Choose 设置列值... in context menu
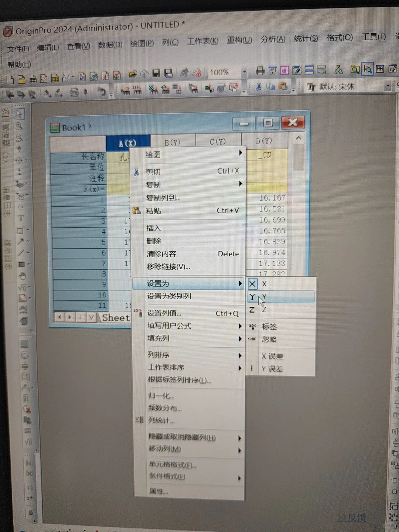The image size is (399, 532). click(x=189, y=313)
